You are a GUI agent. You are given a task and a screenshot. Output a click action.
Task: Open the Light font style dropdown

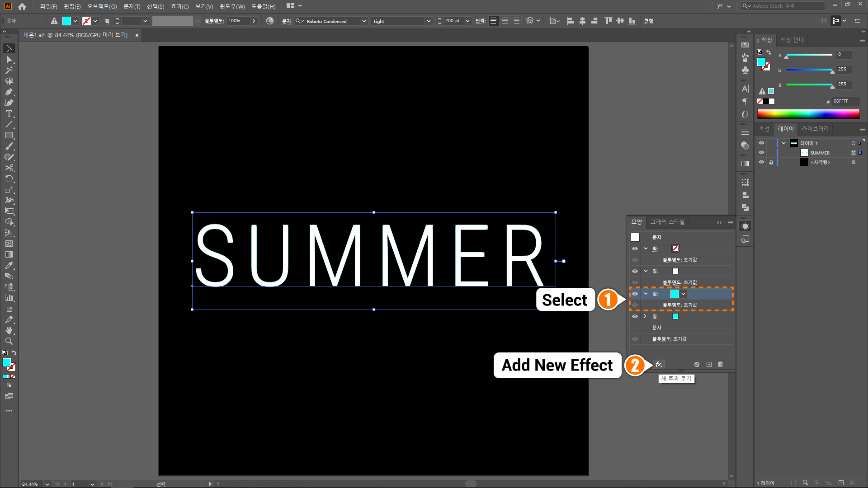pos(429,21)
